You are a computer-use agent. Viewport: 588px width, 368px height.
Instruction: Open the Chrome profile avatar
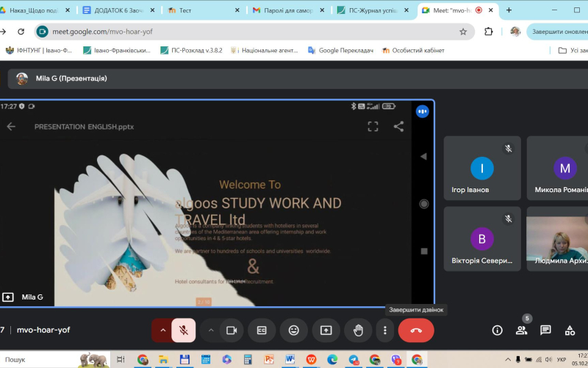coord(515,32)
